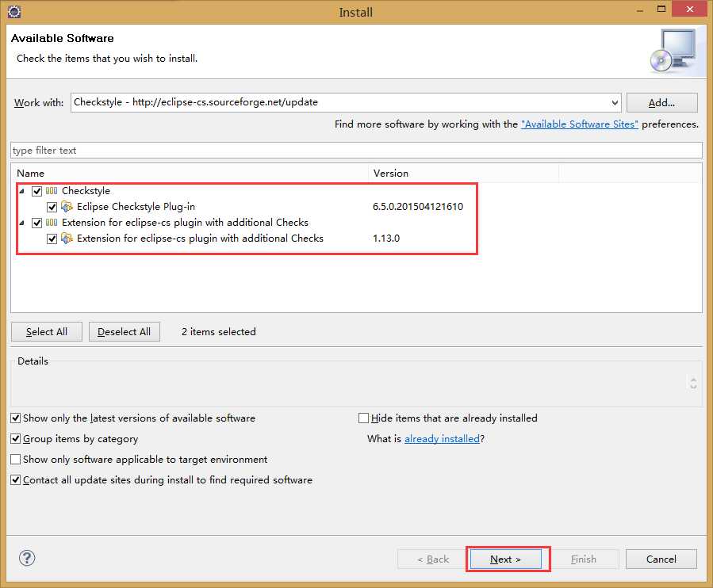Image resolution: width=713 pixels, height=588 pixels.
Task: Click the type filter text field
Action: [x=357, y=151]
